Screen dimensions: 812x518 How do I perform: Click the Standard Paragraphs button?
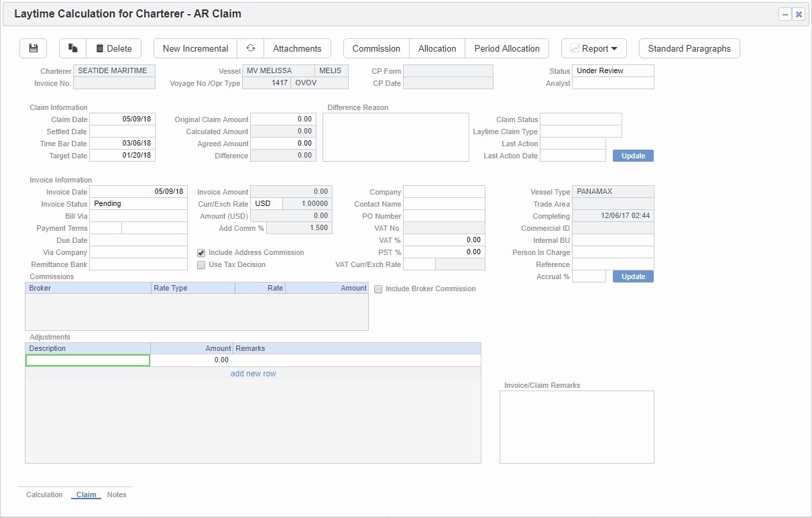click(689, 48)
